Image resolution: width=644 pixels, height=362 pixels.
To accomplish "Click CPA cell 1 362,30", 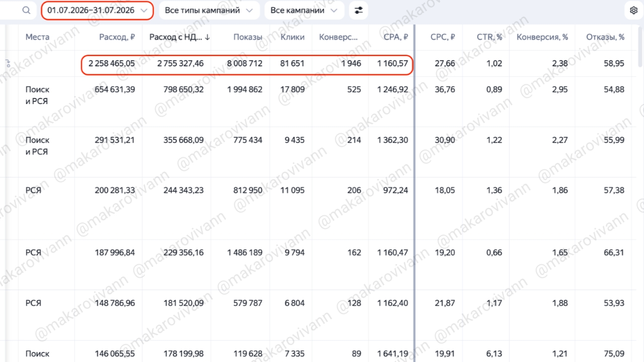I will (392, 140).
